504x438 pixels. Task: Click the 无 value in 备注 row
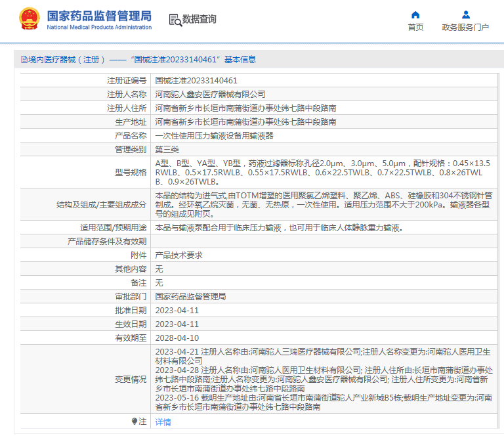(159, 283)
